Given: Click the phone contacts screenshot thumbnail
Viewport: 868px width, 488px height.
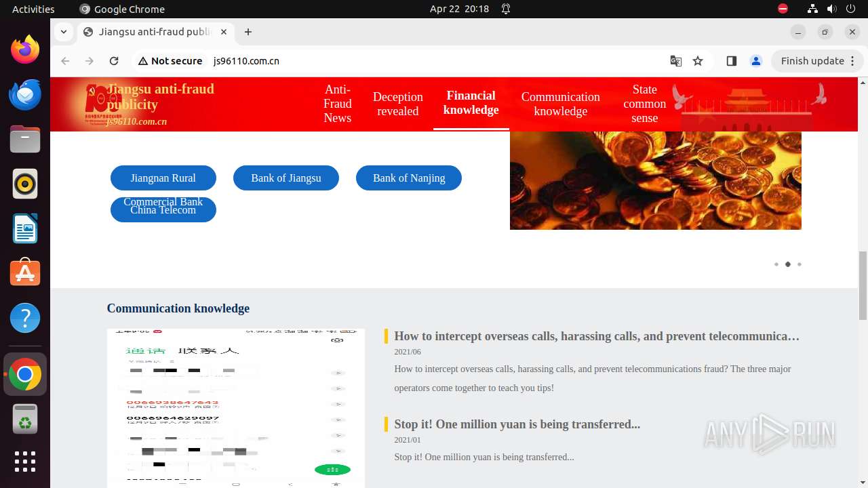Looking at the screenshot, I should click(x=236, y=408).
